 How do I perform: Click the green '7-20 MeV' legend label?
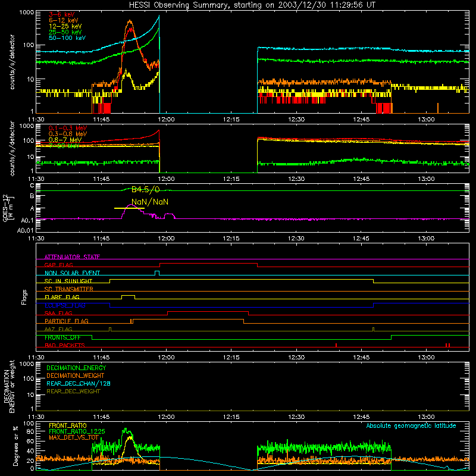point(64,146)
